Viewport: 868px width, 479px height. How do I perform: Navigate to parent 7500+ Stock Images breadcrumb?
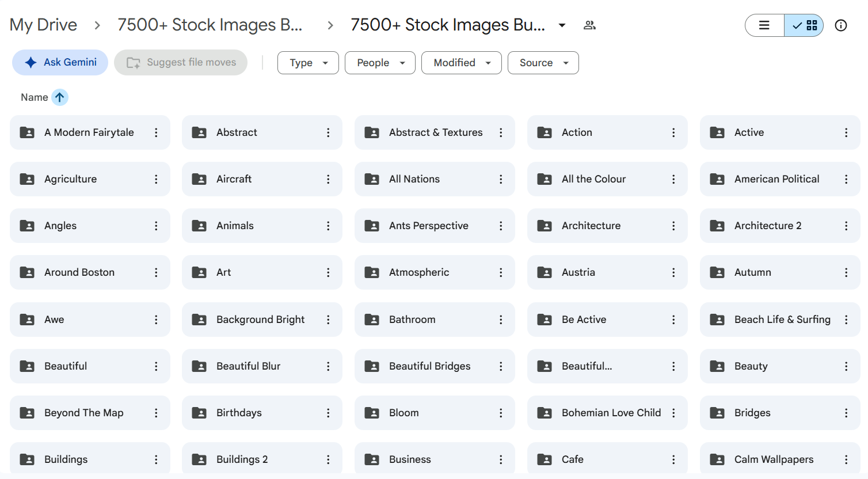pos(210,25)
